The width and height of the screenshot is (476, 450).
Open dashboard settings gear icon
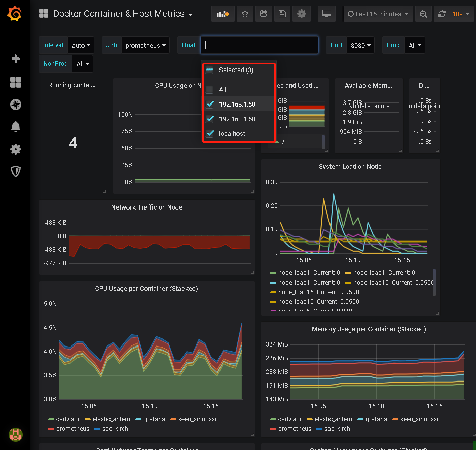pyautogui.click(x=302, y=14)
